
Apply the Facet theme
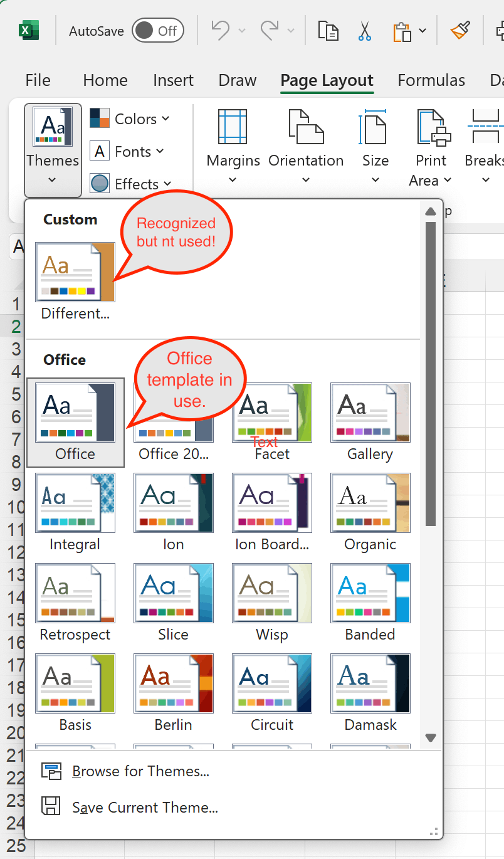point(272,423)
